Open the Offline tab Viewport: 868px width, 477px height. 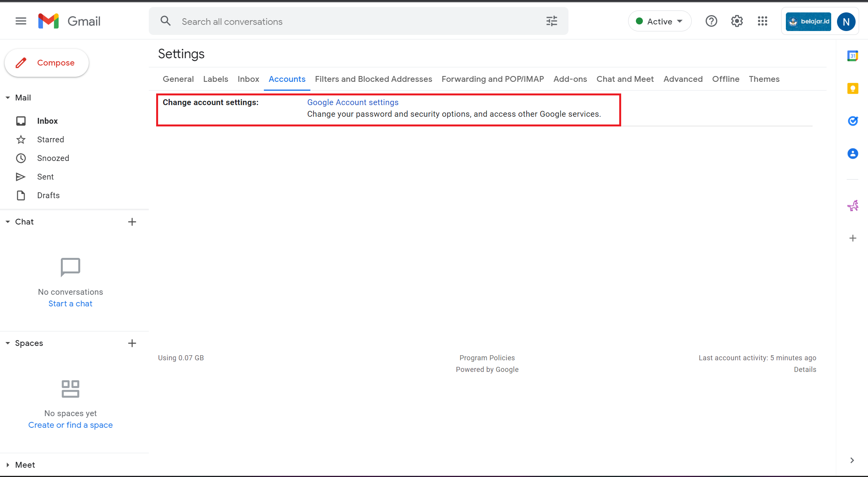726,79
